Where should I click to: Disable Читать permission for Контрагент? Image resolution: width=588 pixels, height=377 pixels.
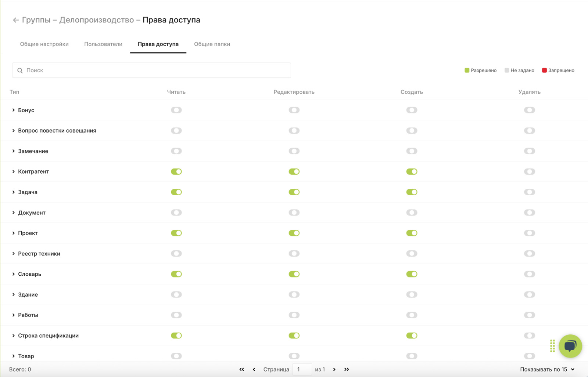click(x=176, y=172)
